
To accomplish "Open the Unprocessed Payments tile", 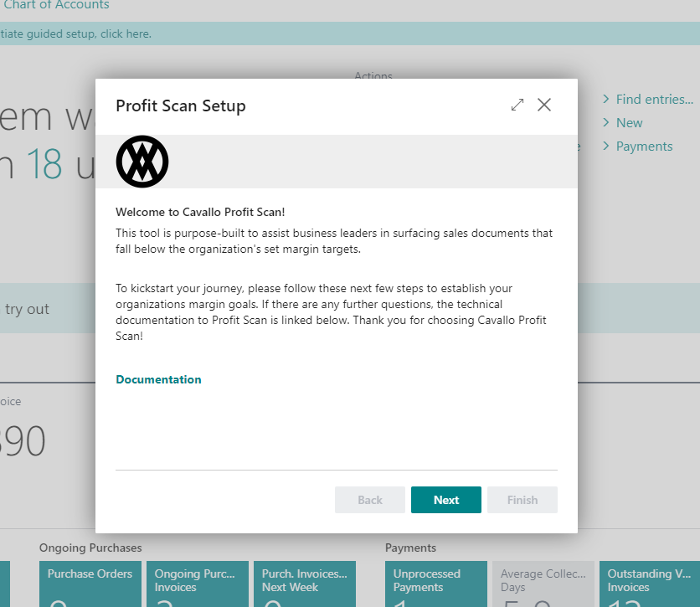I will coord(435,584).
